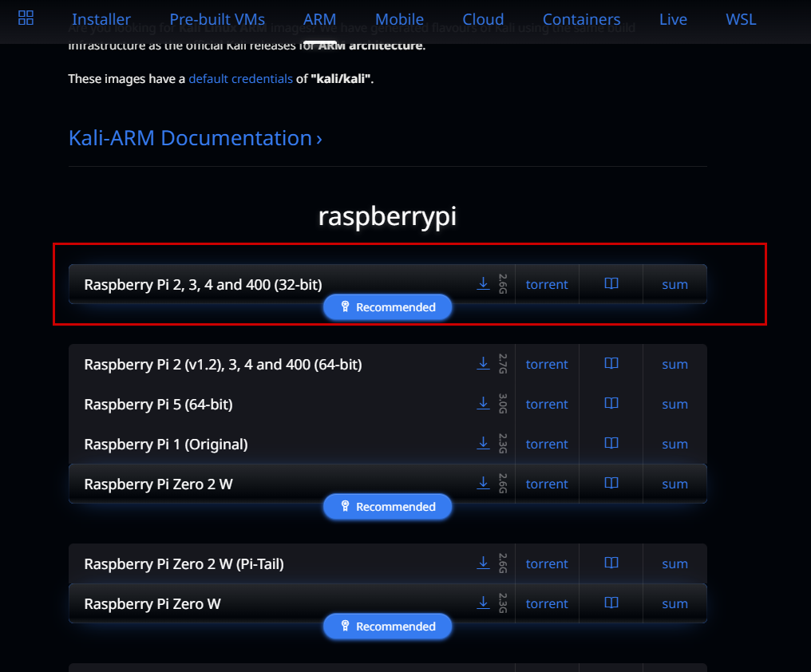Open documentation book icon for Raspberry Pi 2, 3, 4 and 400 (32-bit)
811x672 pixels.
click(x=611, y=283)
